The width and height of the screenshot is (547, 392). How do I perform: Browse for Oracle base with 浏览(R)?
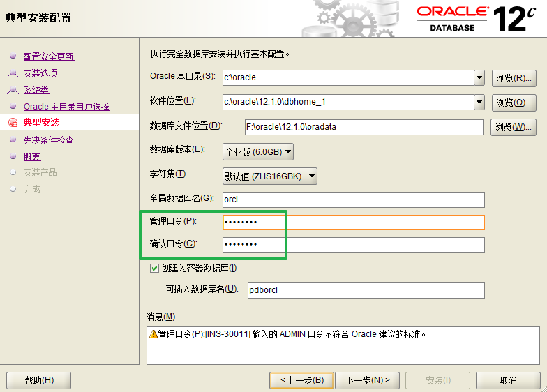pos(514,78)
